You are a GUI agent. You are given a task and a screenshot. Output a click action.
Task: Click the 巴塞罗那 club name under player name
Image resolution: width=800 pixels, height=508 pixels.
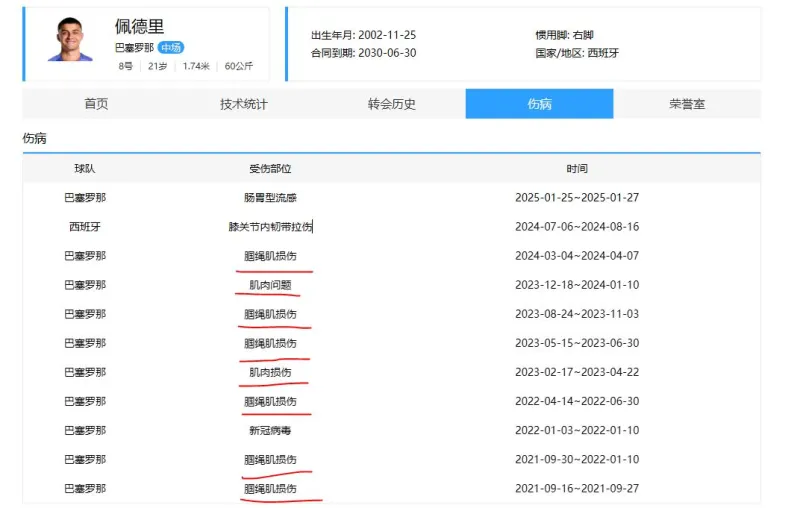pyautogui.click(x=133, y=47)
